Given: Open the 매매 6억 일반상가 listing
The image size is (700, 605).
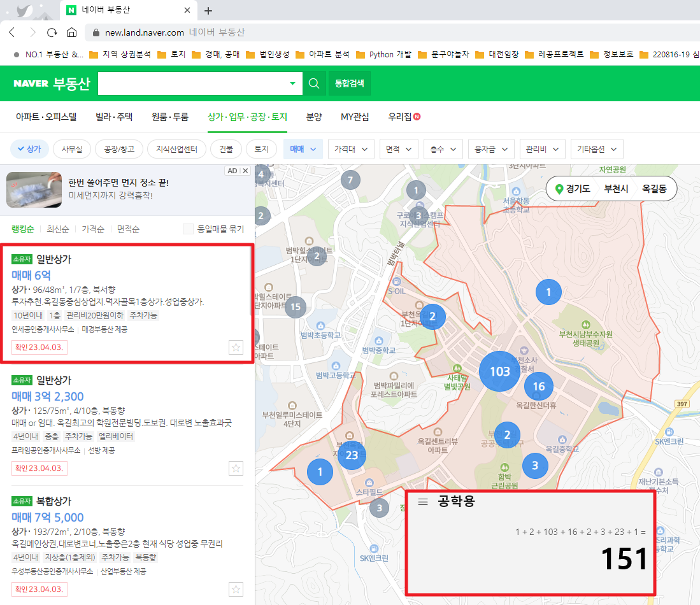Looking at the screenshot, I should (x=127, y=304).
